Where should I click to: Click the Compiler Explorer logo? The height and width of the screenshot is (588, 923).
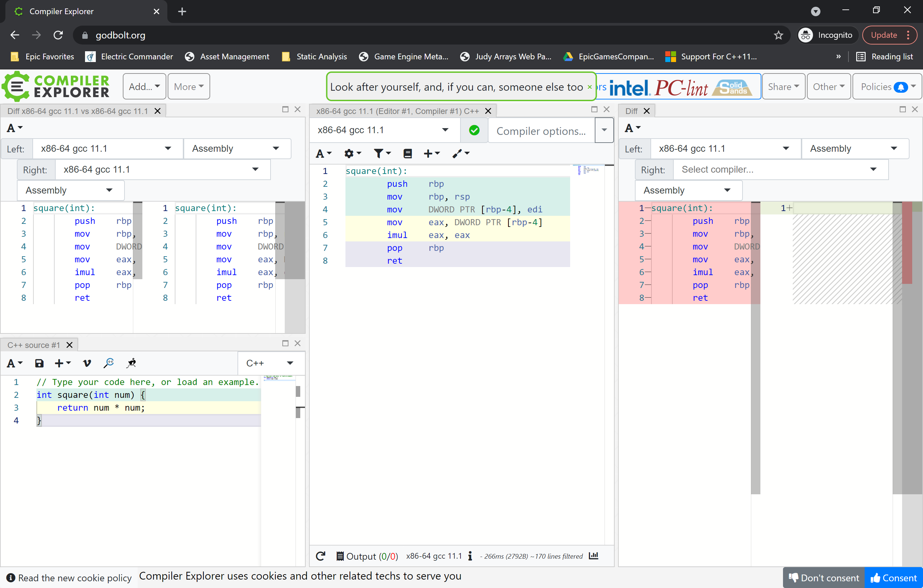click(x=56, y=86)
